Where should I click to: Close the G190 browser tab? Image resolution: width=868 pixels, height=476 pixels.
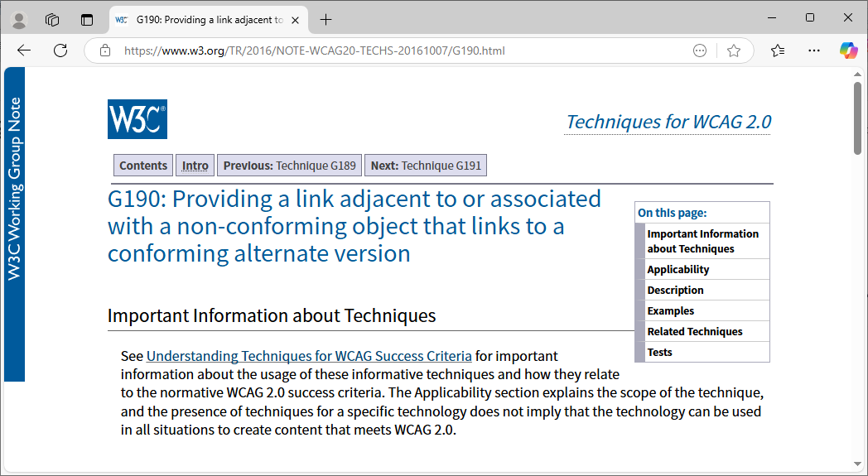(x=296, y=20)
